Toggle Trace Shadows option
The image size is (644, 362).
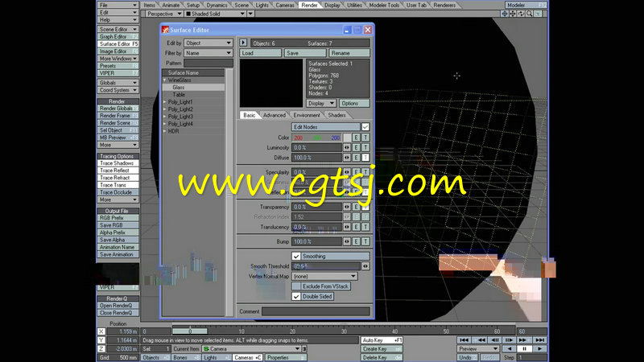(x=118, y=163)
